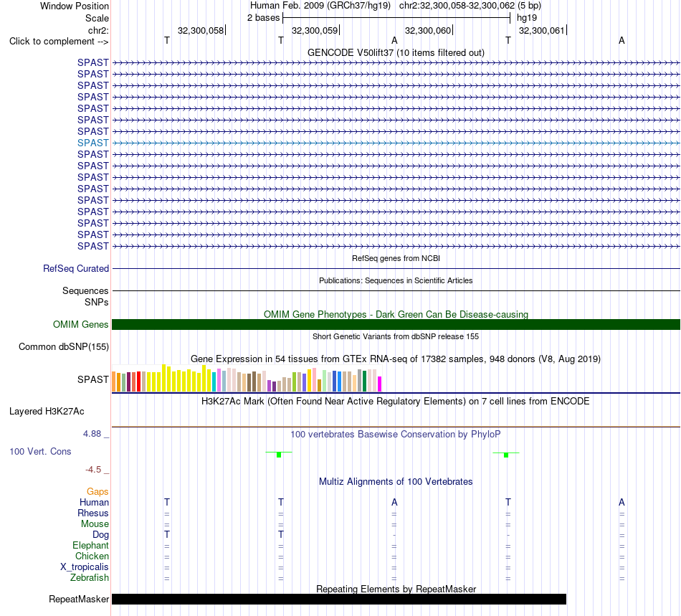Click 'Publications: Sequences in Scientific Articles' title
This screenshot has height=616, width=681.
(x=396, y=280)
